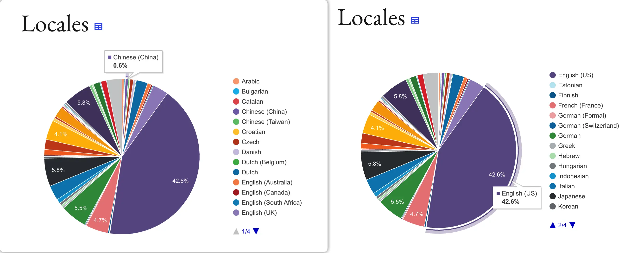Select English (South Africa) legend entry
Viewport: 644px width, 253px height.
(x=267, y=202)
